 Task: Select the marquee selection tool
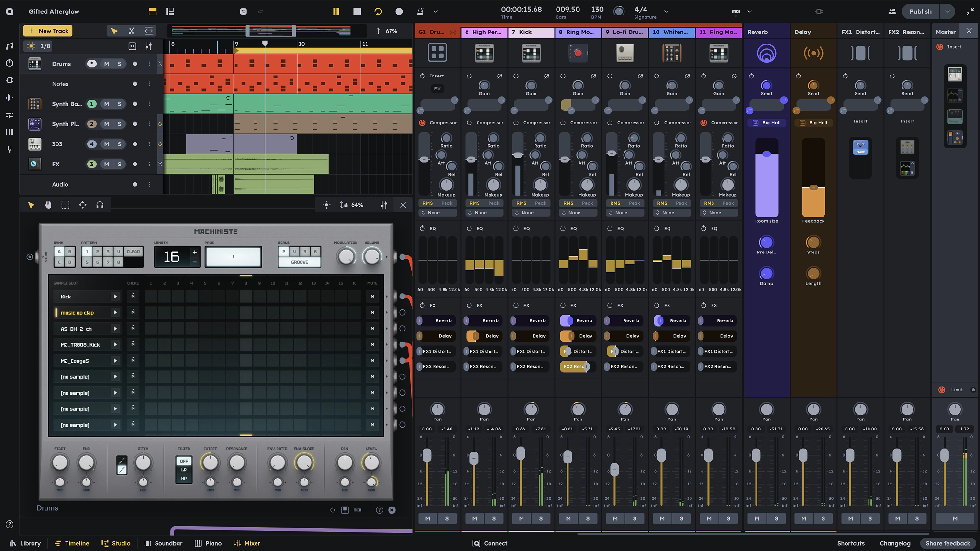[66, 205]
